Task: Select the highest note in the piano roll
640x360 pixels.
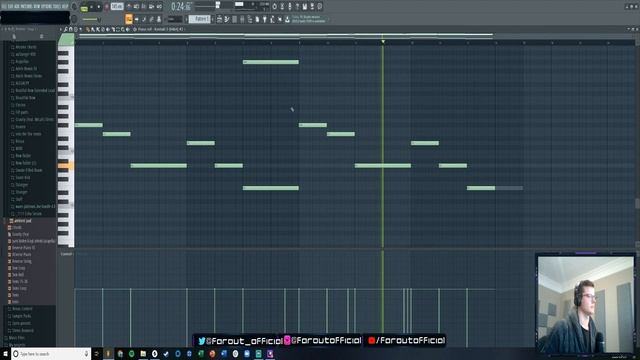Action: [271, 62]
